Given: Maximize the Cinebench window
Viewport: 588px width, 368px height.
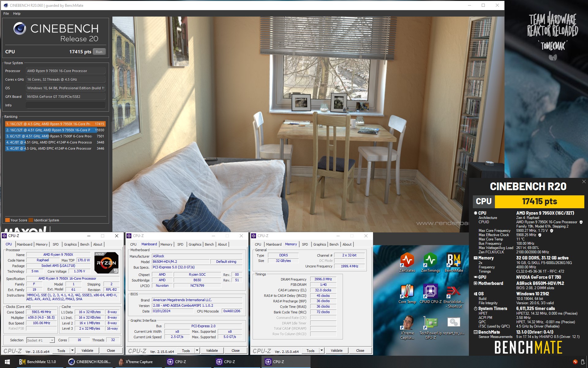Looking at the screenshot, I should 483,5.
